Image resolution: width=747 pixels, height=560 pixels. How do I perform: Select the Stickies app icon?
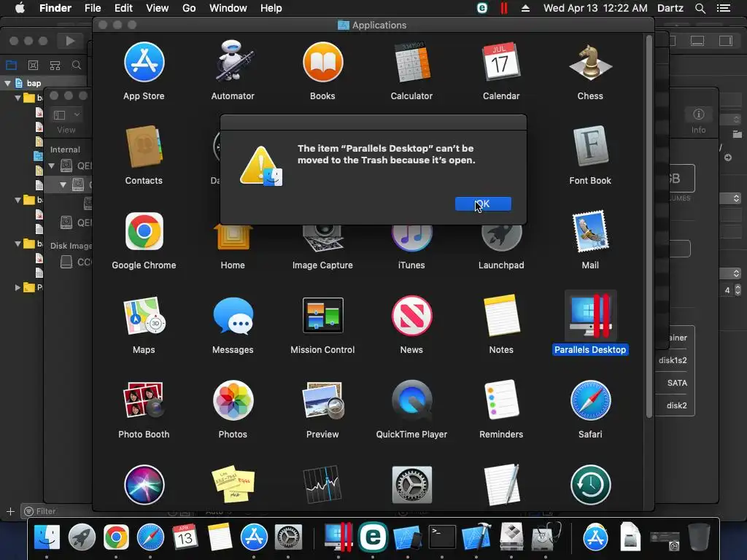(x=233, y=485)
